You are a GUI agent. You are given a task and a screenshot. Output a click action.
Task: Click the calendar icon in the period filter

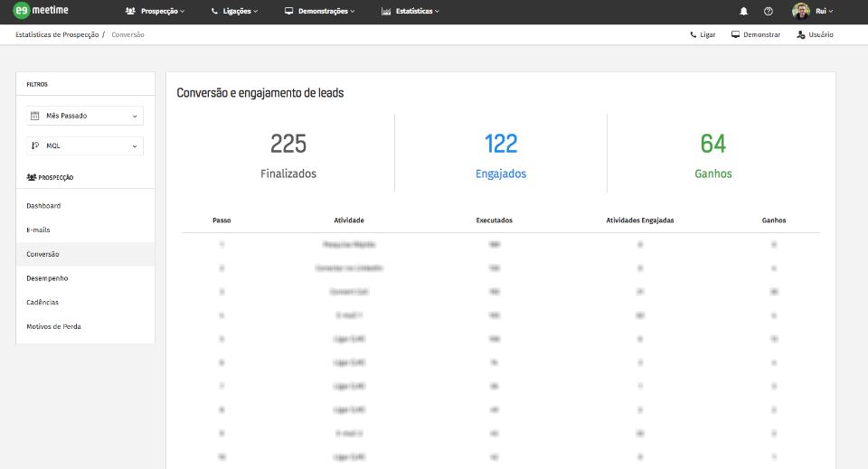point(35,116)
